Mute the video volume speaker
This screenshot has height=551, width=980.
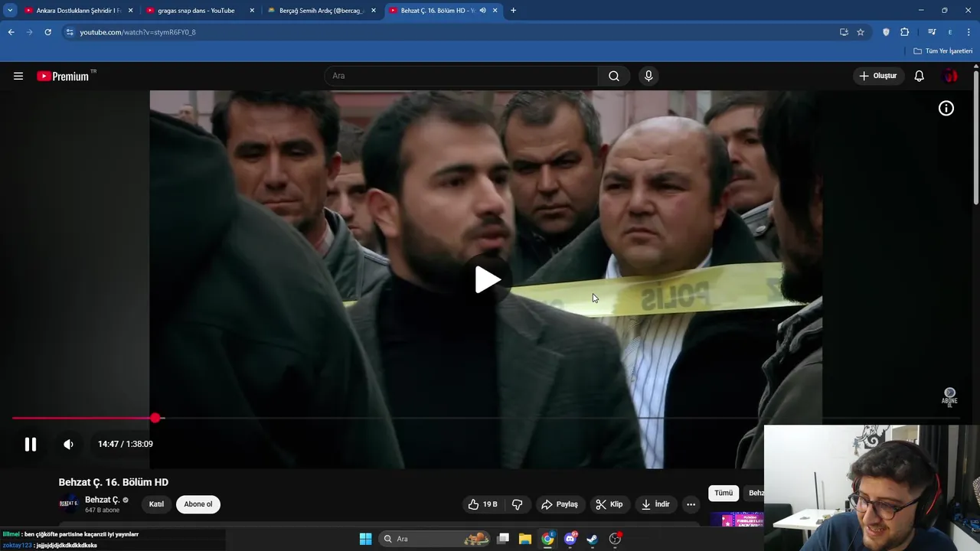[x=68, y=444]
